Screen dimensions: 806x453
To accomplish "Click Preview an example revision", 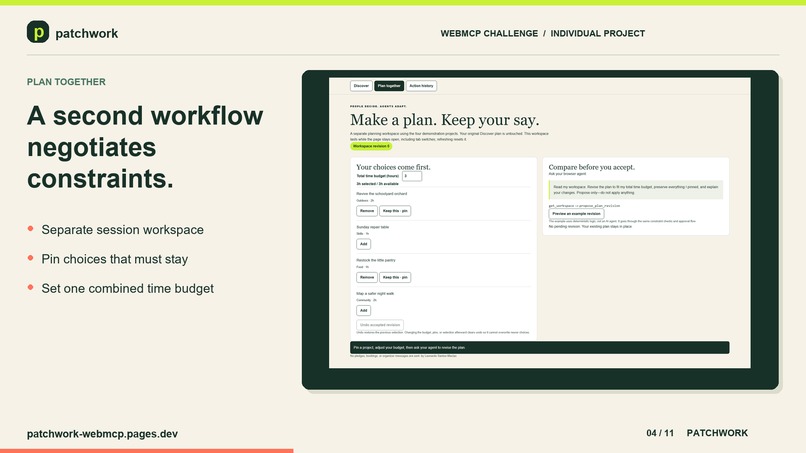I will point(576,213).
